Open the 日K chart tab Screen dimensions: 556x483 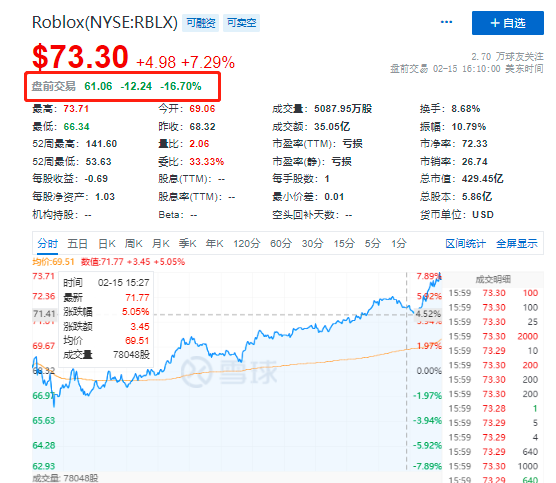107,244
